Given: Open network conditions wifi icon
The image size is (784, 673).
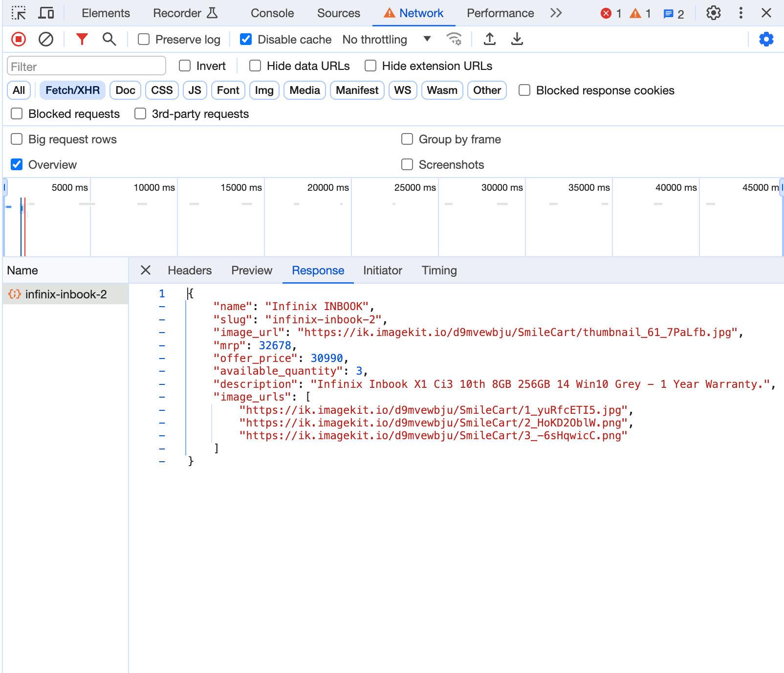Looking at the screenshot, I should 454,39.
